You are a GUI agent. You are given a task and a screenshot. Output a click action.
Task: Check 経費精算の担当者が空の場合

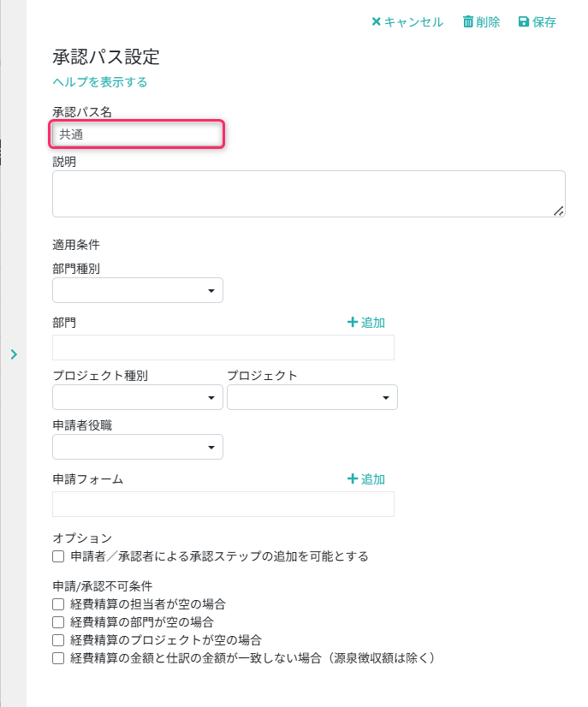[58, 604]
